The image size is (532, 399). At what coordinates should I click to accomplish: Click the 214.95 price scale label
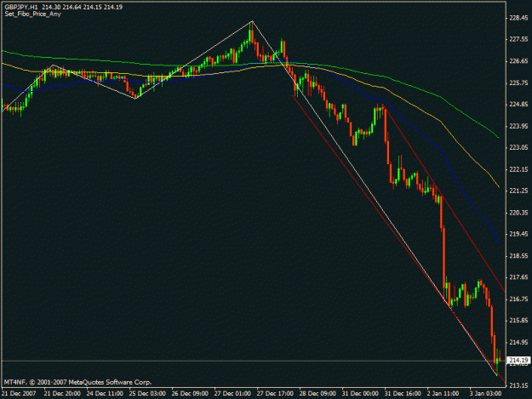(x=518, y=342)
